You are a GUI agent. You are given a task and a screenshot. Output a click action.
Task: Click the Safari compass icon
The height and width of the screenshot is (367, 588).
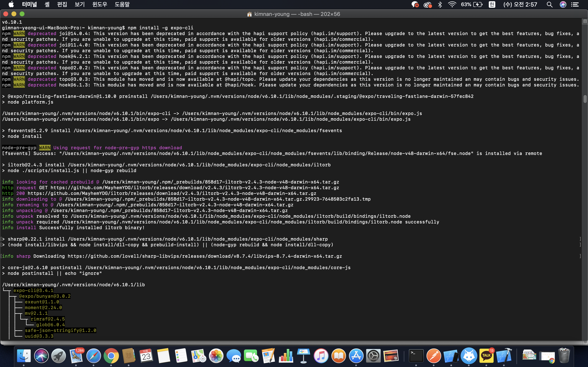(x=94, y=356)
